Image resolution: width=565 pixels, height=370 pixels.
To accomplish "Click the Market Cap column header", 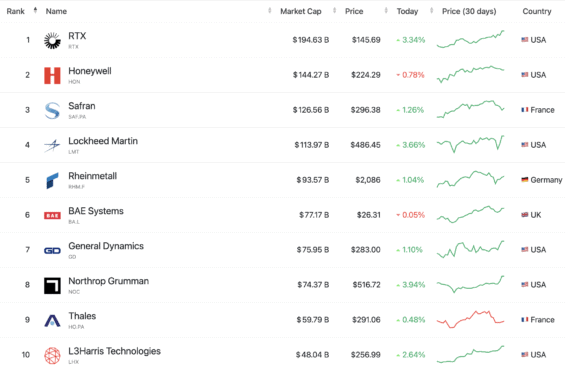I will tap(301, 11).
